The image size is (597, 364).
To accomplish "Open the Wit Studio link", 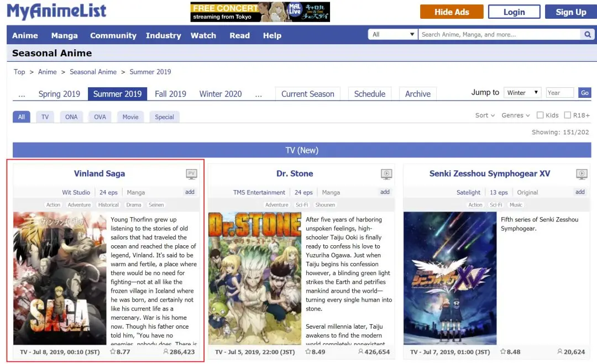I will [76, 192].
